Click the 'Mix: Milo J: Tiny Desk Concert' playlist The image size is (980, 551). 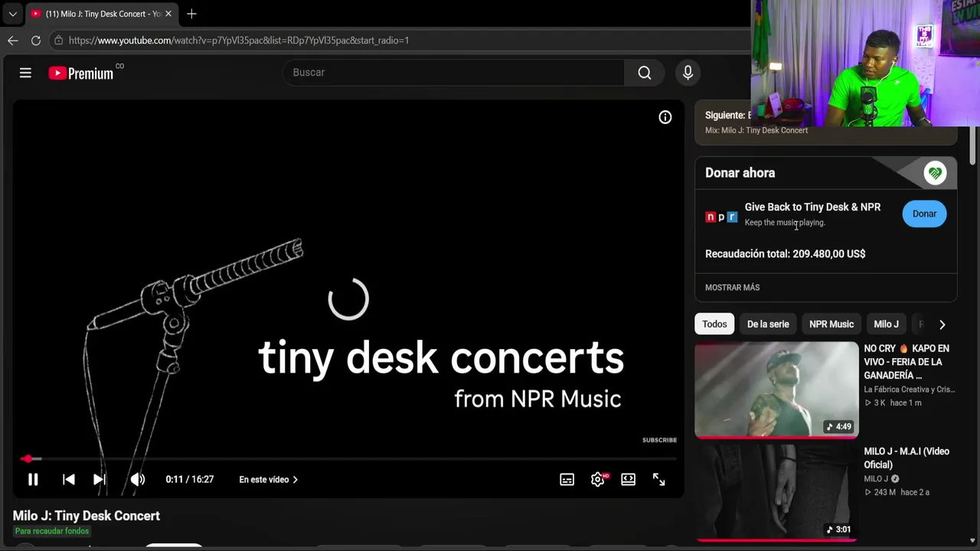(756, 131)
